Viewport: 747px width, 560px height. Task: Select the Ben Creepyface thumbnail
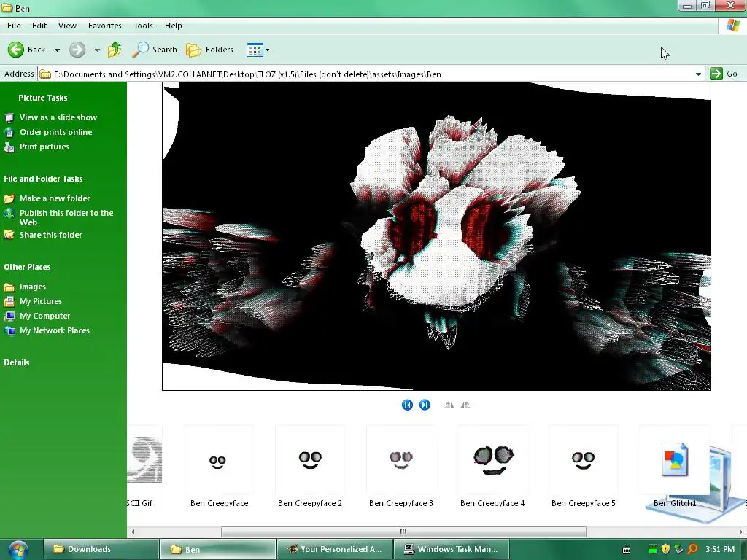[219, 460]
